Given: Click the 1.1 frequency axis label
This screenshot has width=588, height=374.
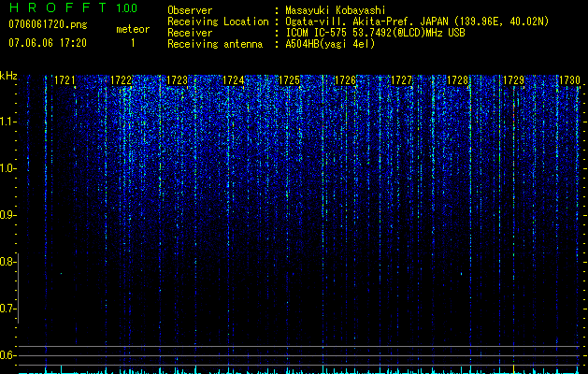Looking at the screenshot, I should tap(7, 122).
